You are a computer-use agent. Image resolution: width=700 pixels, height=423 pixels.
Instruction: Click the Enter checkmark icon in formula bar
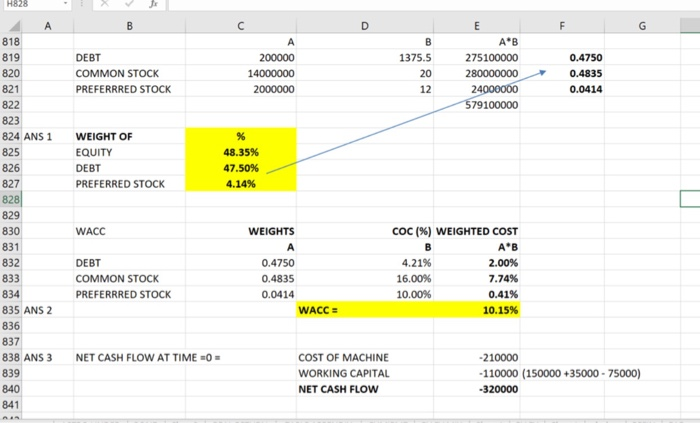coord(129,4)
